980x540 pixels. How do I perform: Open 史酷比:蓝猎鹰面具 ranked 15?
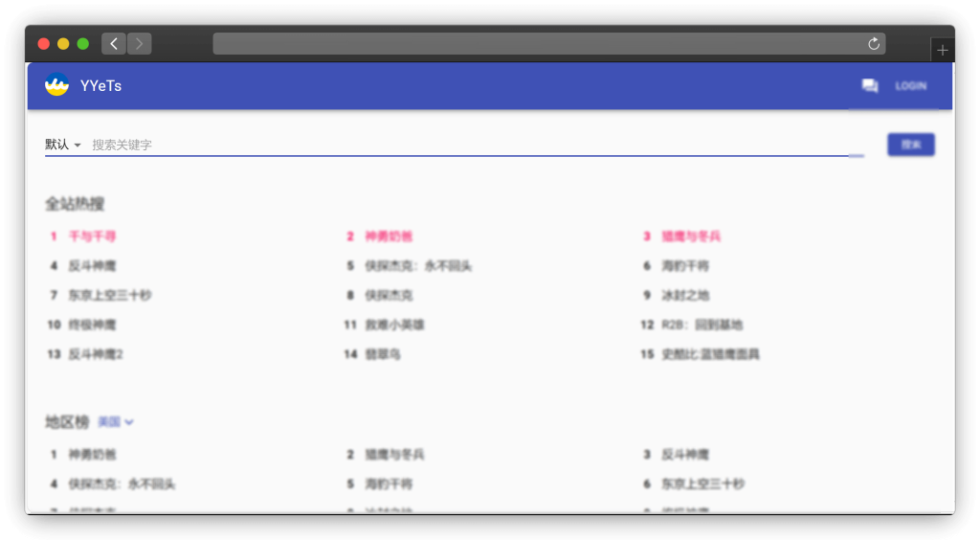(x=711, y=353)
